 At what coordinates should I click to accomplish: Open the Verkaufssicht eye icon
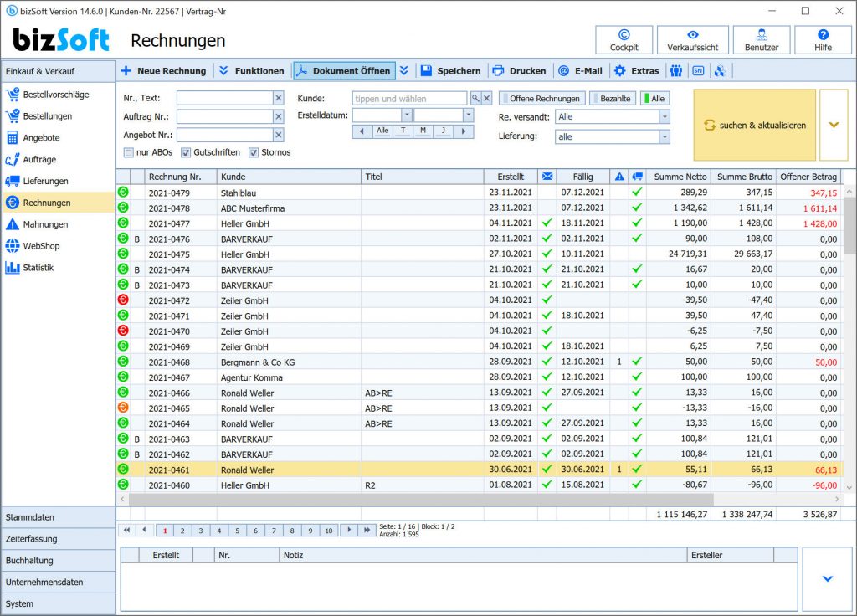(x=692, y=35)
